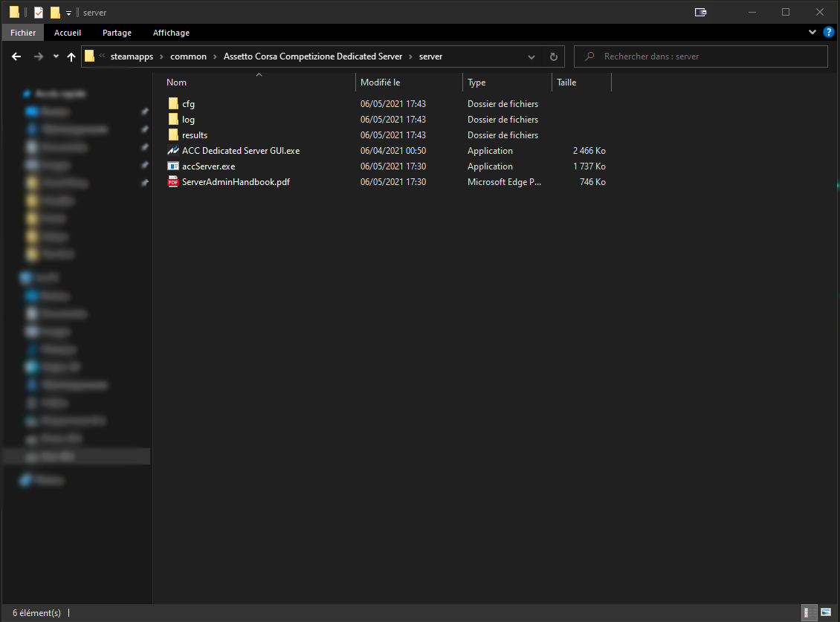The width and height of the screenshot is (840, 622).
Task: Select the file name results
Action: (195, 135)
